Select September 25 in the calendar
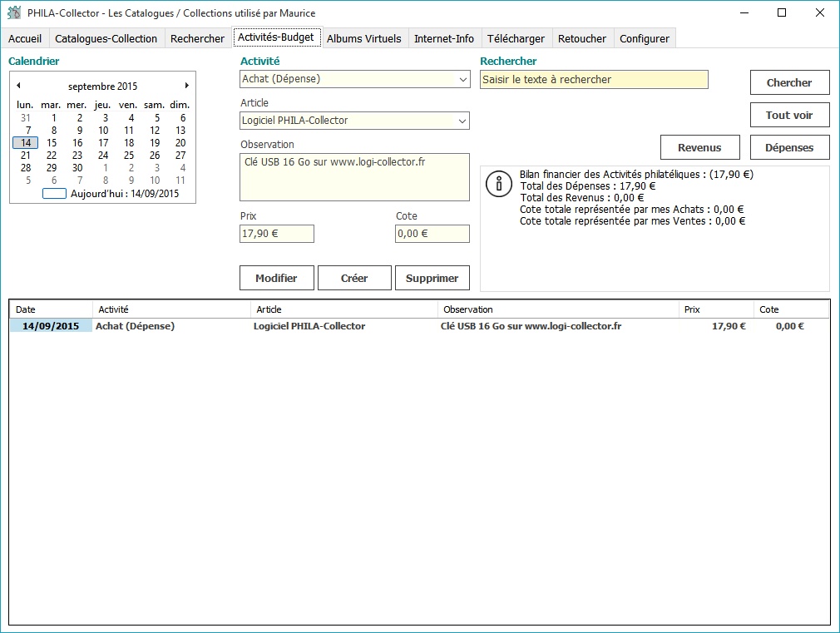The image size is (840, 633). [129, 156]
